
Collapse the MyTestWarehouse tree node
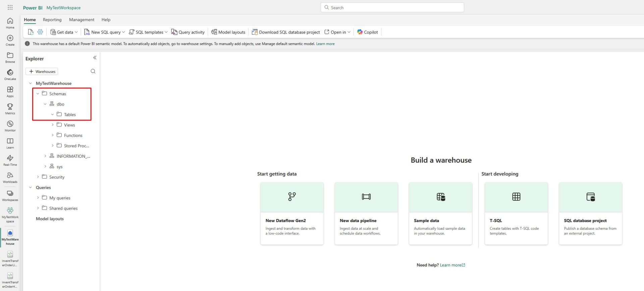click(31, 83)
